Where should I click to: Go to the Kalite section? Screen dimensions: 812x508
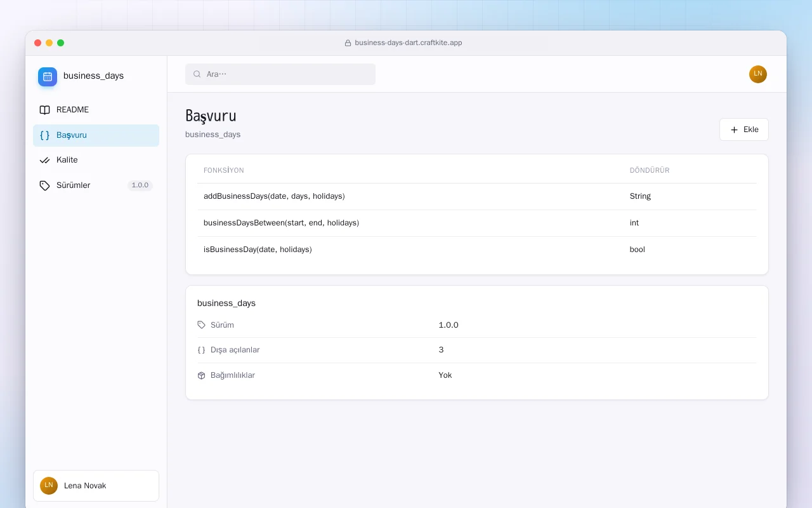click(96, 160)
